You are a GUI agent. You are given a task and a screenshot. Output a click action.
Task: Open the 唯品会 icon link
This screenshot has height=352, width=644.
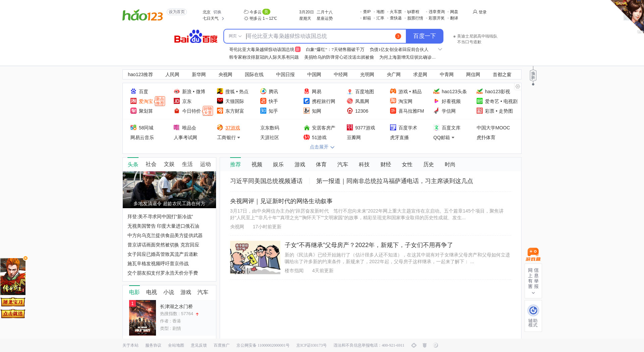click(x=177, y=127)
